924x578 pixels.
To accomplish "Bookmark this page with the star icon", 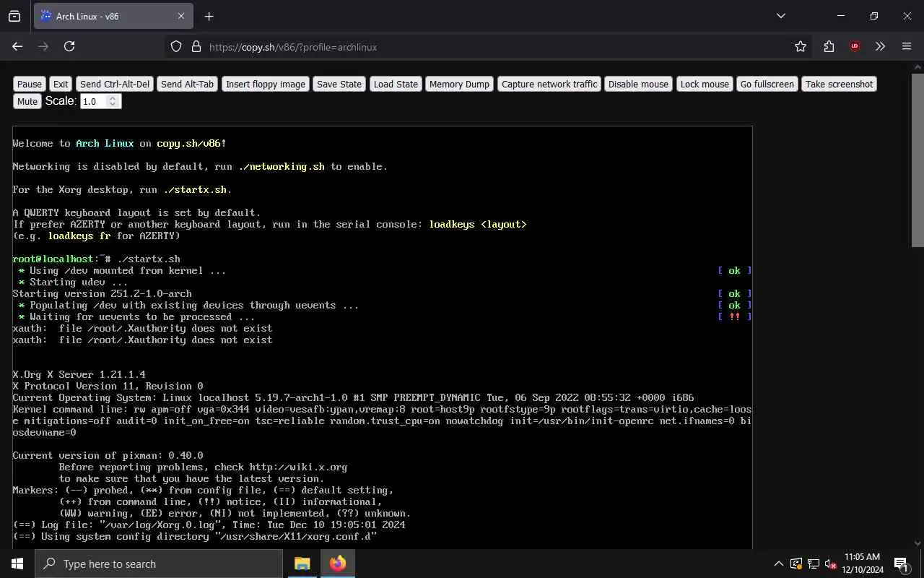I will pos(800,46).
